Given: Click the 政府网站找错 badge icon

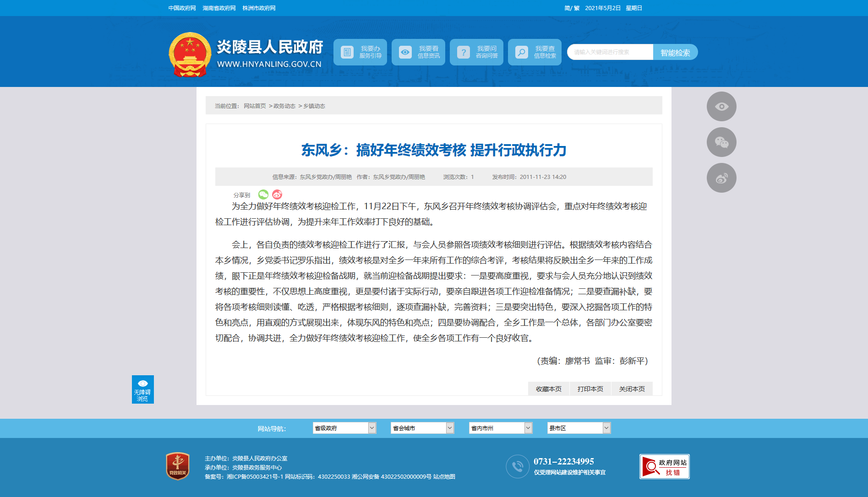Looking at the screenshot, I should (x=664, y=466).
